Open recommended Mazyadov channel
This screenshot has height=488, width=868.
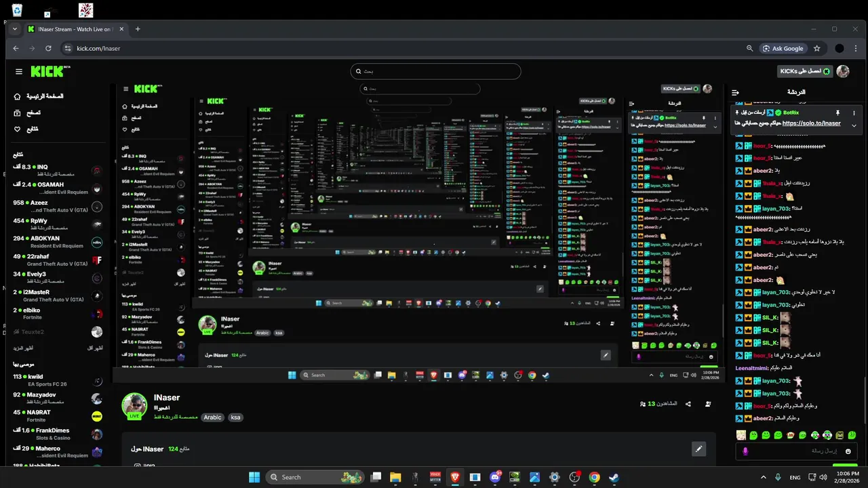point(58,398)
